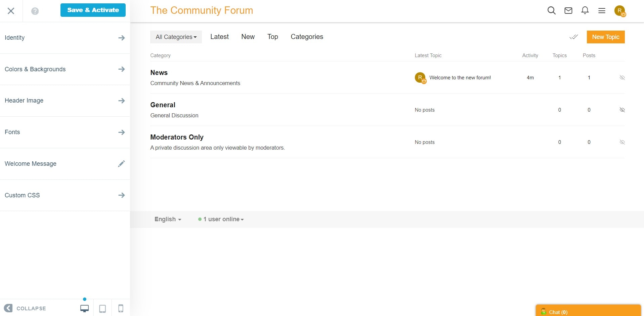Switch to the Top tab

[x=272, y=37]
